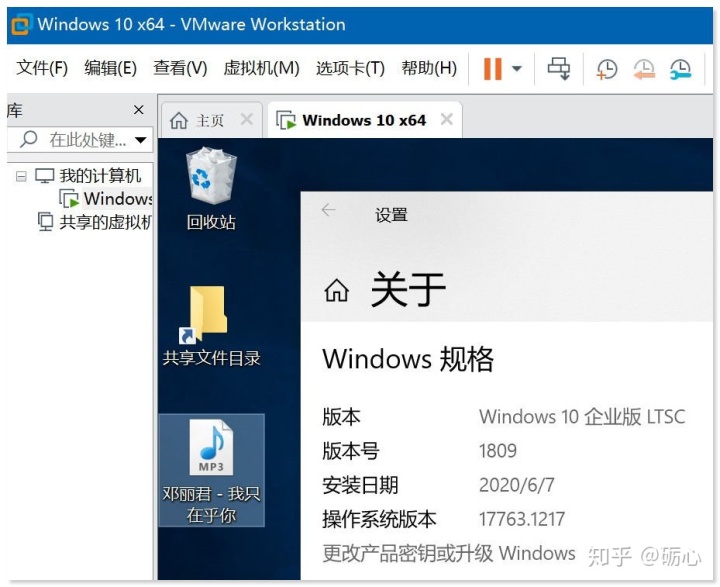Select the 邓丽君 MP3 file icon

pyautogui.click(x=211, y=471)
